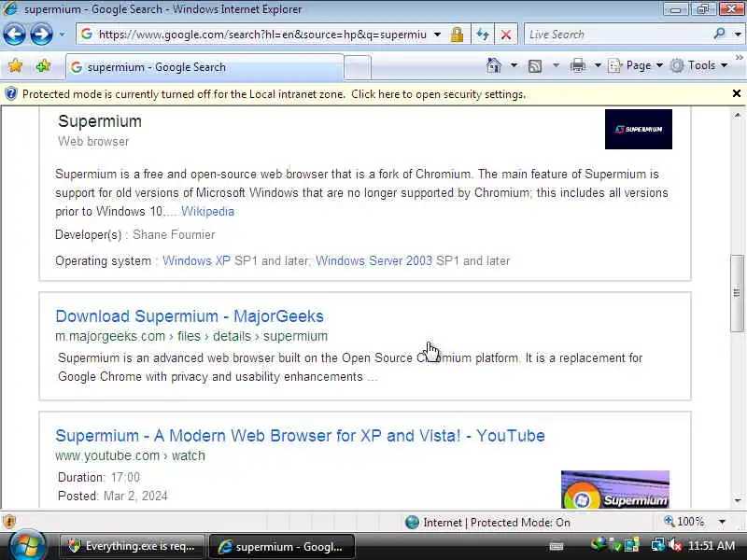
Task: Select the 'supermium - Google Search' tab
Action: pyautogui.click(x=204, y=67)
